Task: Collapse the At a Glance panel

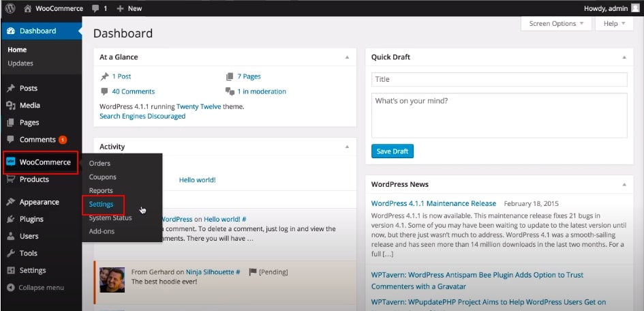Action: pyautogui.click(x=347, y=57)
